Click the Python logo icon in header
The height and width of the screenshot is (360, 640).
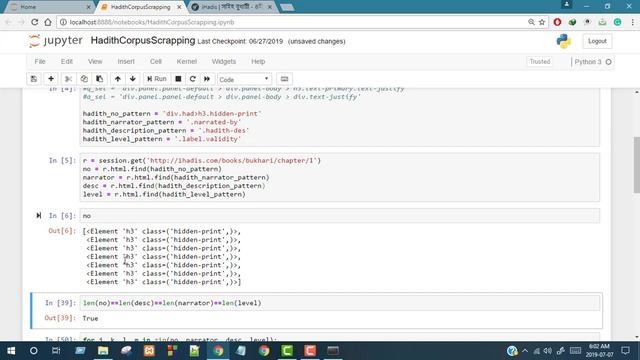tap(564, 41)
